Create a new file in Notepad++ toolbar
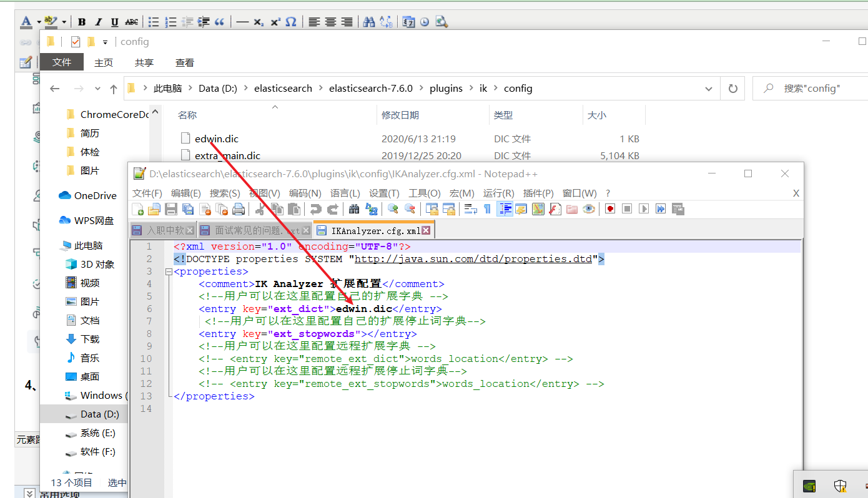The height and width of the screenshot is (498, 868). coord(138,209)
